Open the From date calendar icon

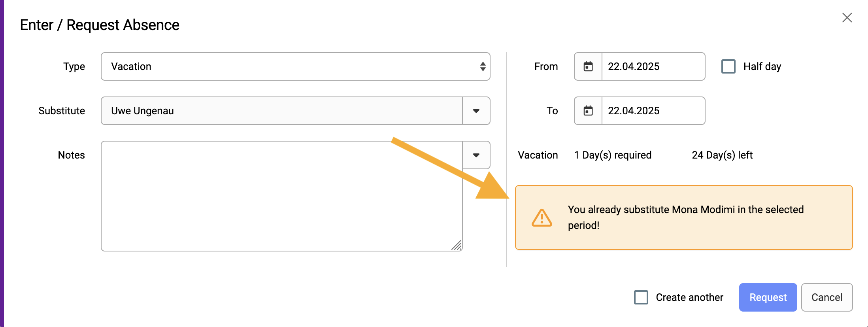point(588,66)
